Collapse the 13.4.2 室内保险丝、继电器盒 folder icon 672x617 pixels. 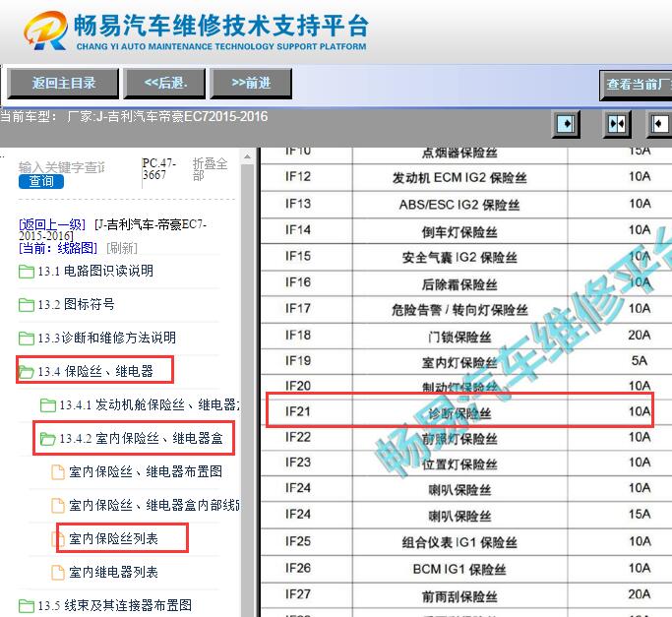point(47,439)
